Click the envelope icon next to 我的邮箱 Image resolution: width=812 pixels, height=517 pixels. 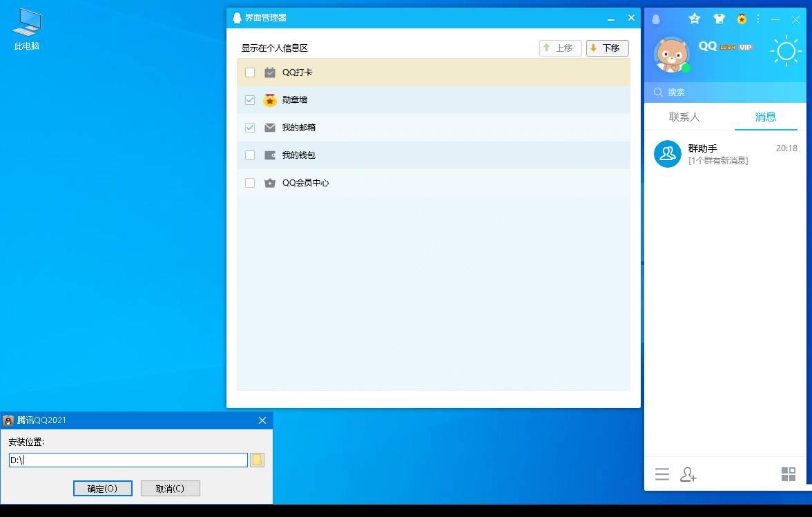269,127
